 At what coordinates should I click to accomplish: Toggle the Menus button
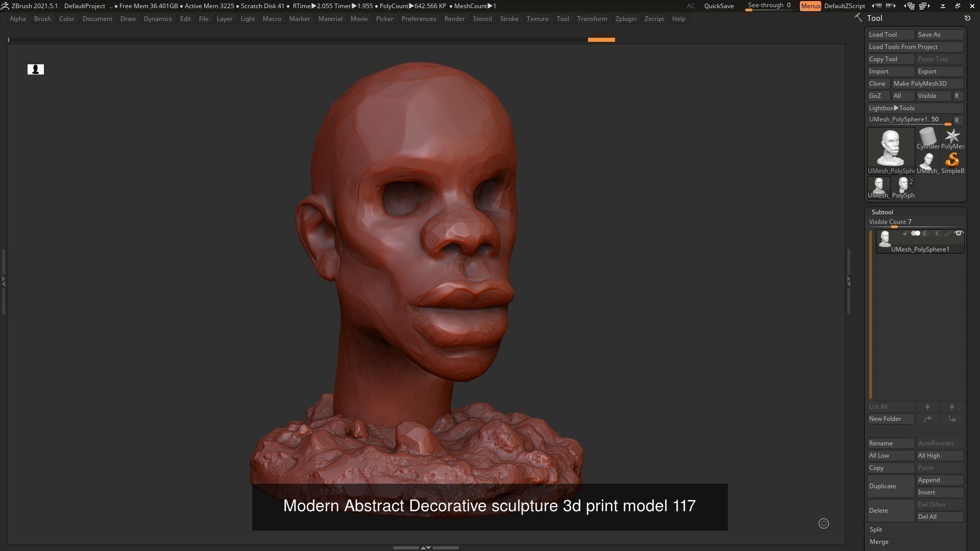810,6
